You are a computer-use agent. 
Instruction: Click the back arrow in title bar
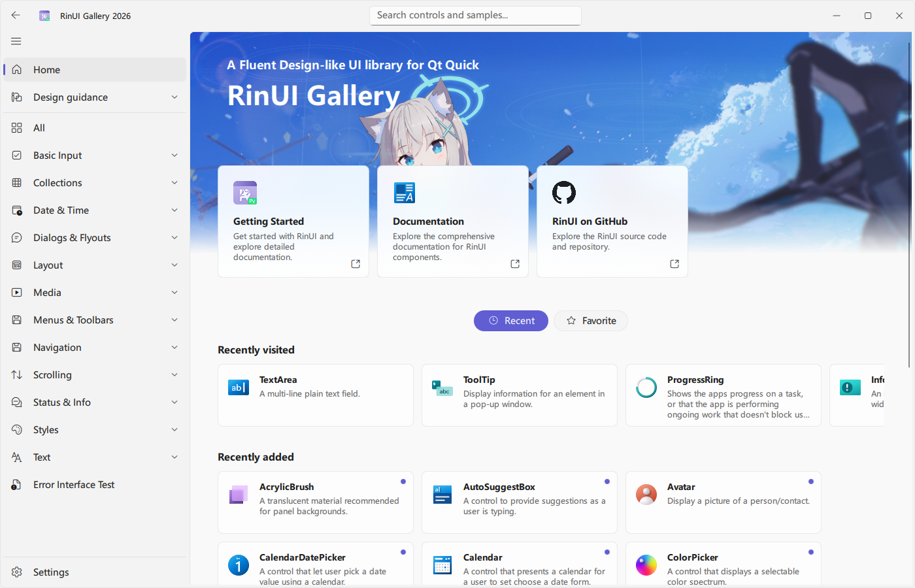pyautogui.click(x=16, y=15)
